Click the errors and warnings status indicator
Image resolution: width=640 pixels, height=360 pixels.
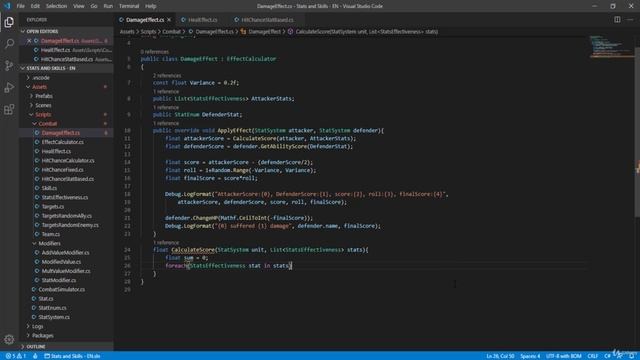[16, 356]
